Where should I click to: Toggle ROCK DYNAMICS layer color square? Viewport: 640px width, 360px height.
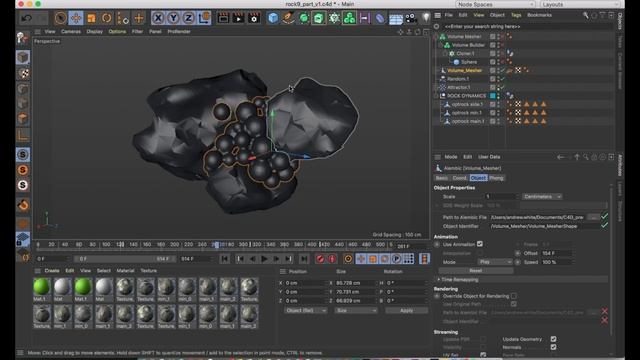coord(493,96)
